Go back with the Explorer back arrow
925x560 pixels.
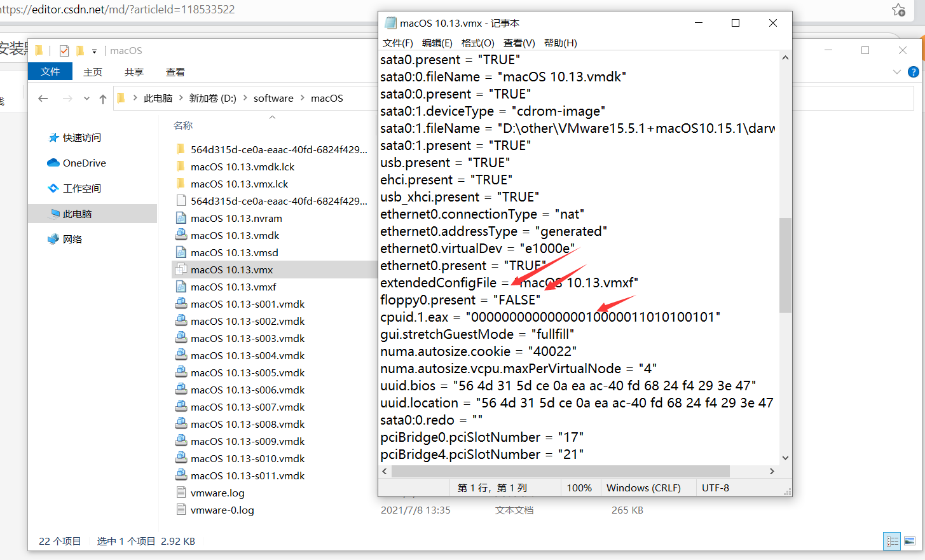click(43, 99)
